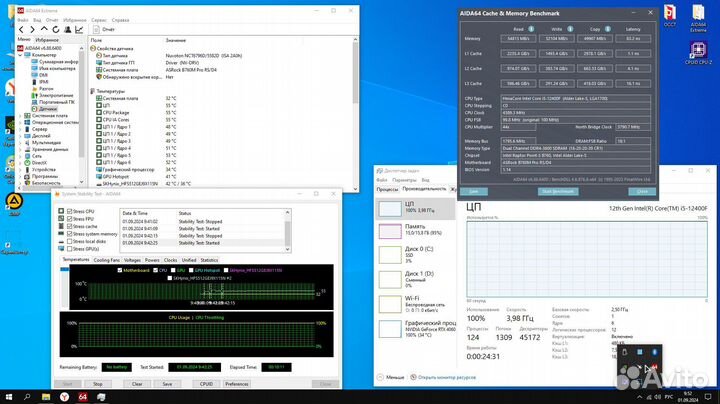Toggle the Stress CPU checkbox
Image resolution: width=720 pixels, height=404 pixels.
click(67, 212)
